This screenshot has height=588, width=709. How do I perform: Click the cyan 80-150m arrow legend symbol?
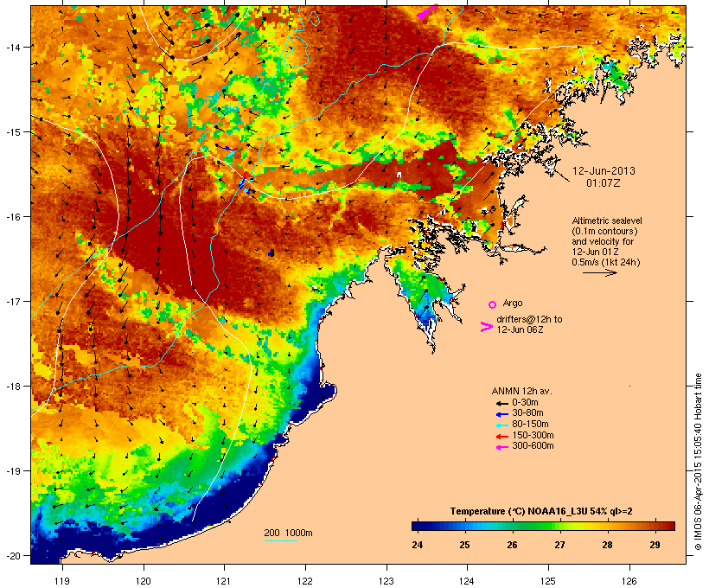[501, 425]
